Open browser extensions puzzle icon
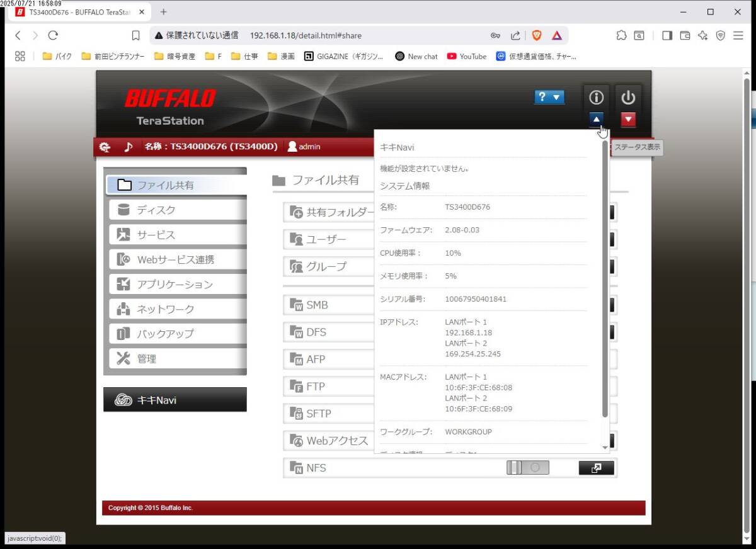The image size is (756, 549). pos(621,35)
